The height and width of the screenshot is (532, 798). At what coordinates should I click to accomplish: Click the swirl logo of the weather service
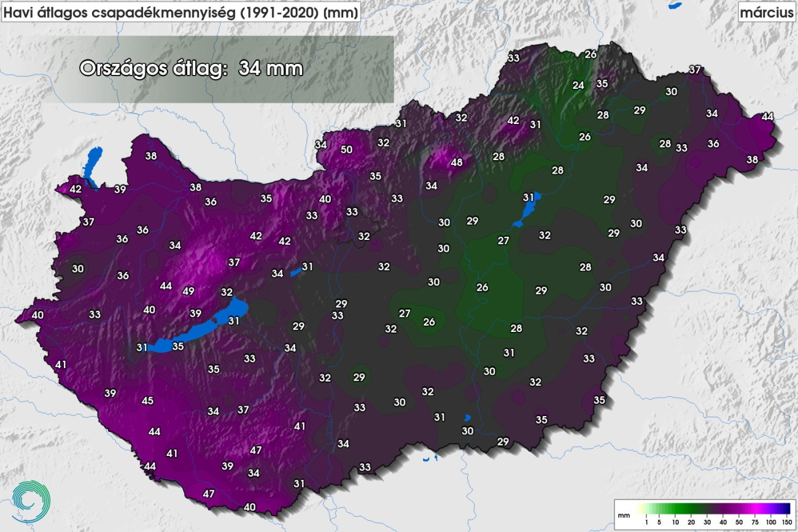tap(31, 501)
